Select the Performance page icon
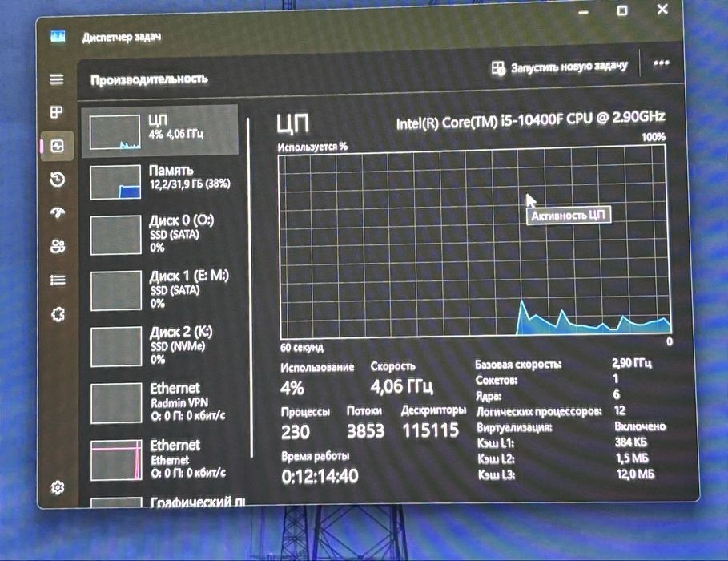 pos(57,147)
